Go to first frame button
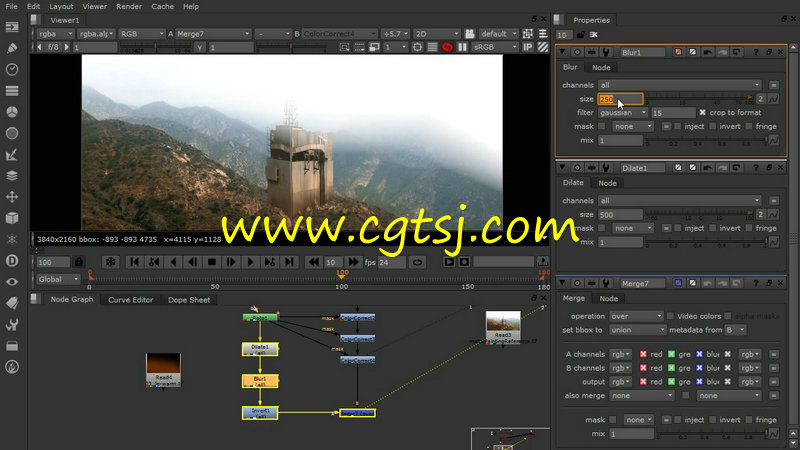Screen dimensions: 800x450 click(134, 262)
